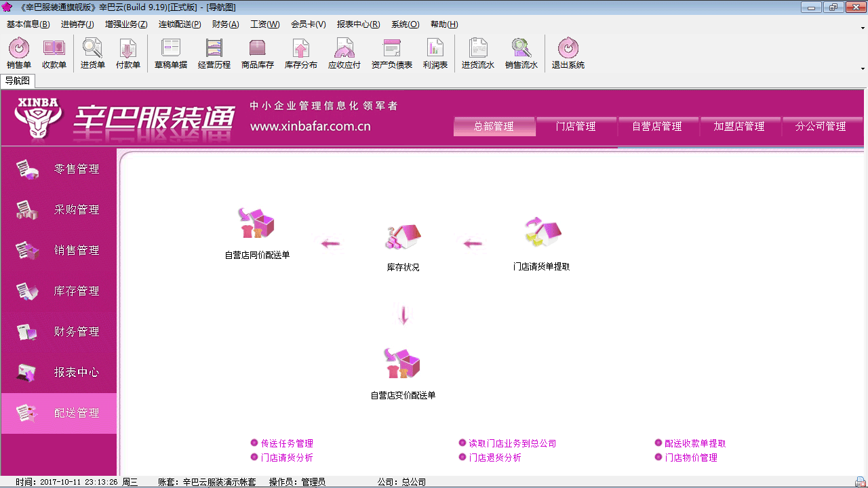Open the 报表中心(R) menu
Viewport: 868px width, 488px height.
(359, 24)
